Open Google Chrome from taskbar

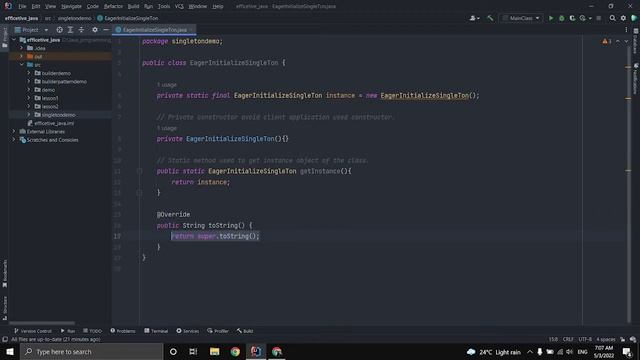235,351
